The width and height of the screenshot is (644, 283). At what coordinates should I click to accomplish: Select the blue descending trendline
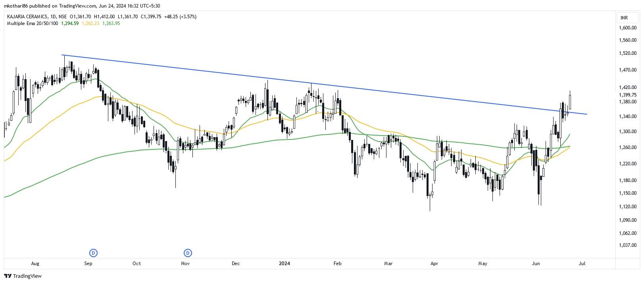pyautogui.click(x=317, y=84)
